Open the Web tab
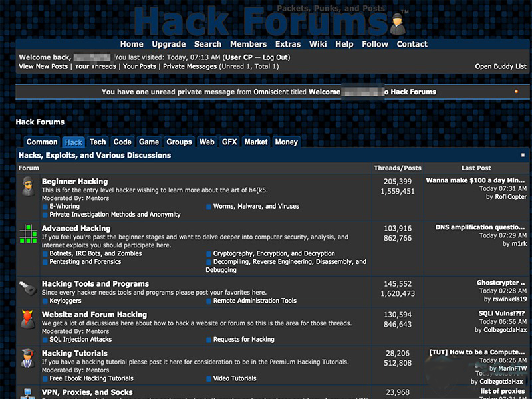The height and width of the screenshot is (399, 532). pos(207,142)
